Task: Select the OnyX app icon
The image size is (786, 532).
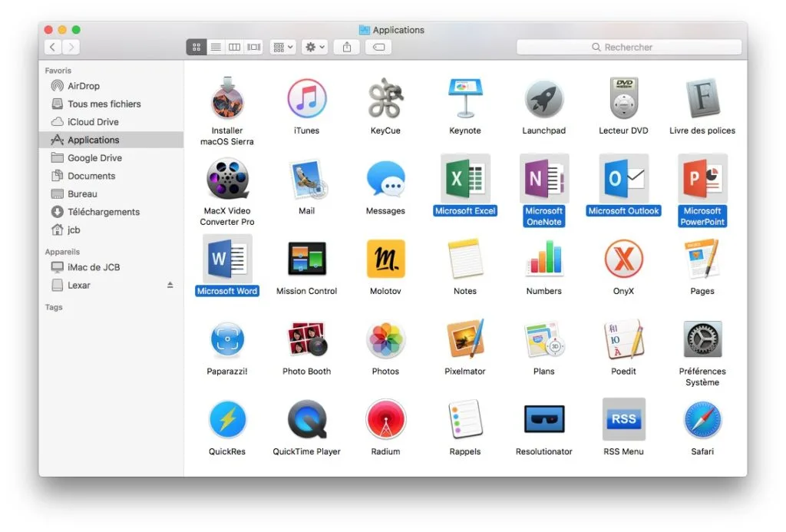Action: pos(623,259)
